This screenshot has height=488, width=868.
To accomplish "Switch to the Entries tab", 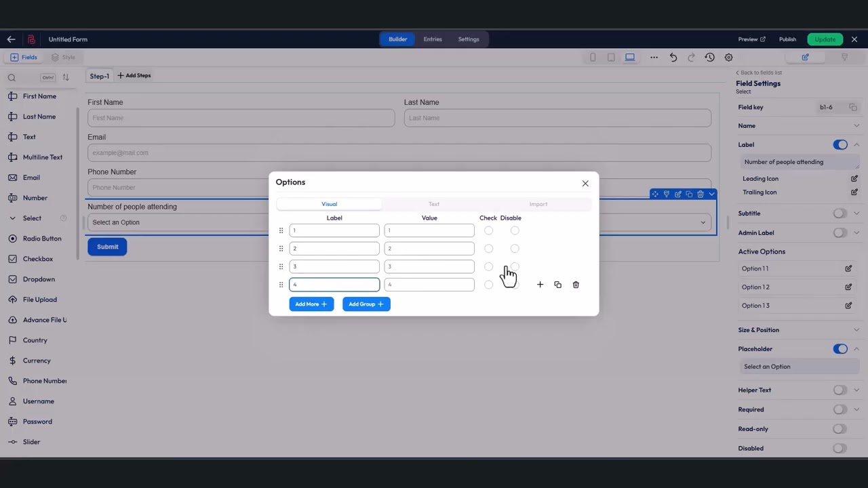I will tap(433, 39).
